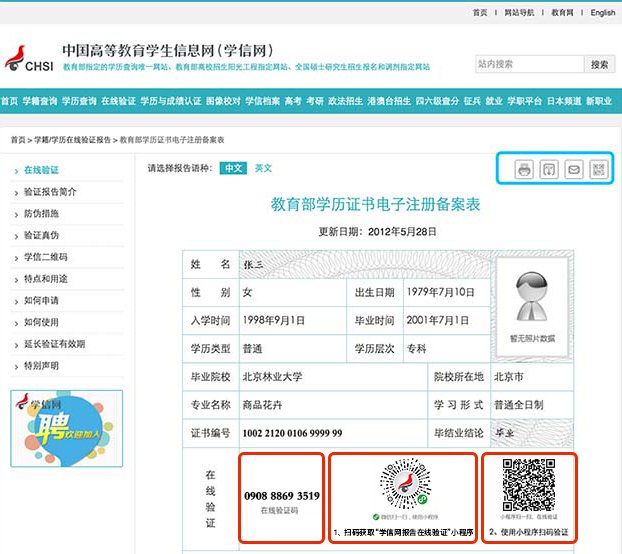622x554 pixels.
Task: Click the update date 2012年5月28日
Action: [x=402, y=232]
